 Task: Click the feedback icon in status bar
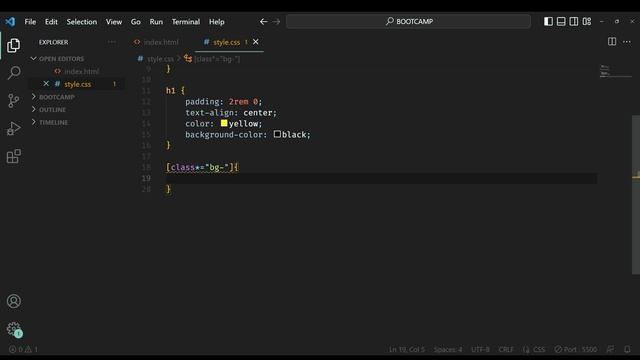pos(611,349)
